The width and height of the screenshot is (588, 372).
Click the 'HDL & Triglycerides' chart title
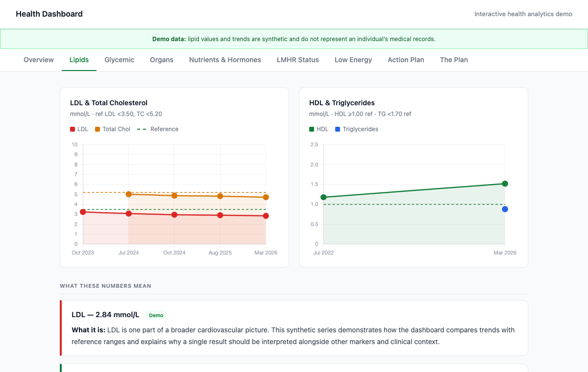342,103
